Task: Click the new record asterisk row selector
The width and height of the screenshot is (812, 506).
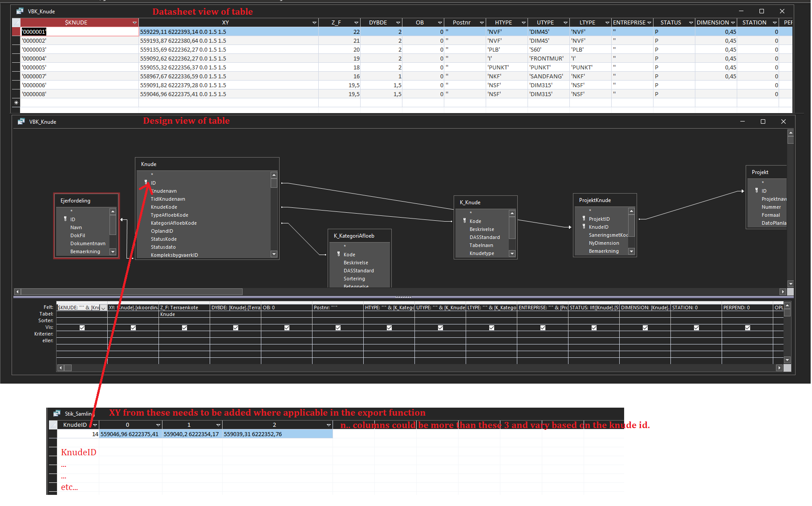Action: tap(16, 103)
